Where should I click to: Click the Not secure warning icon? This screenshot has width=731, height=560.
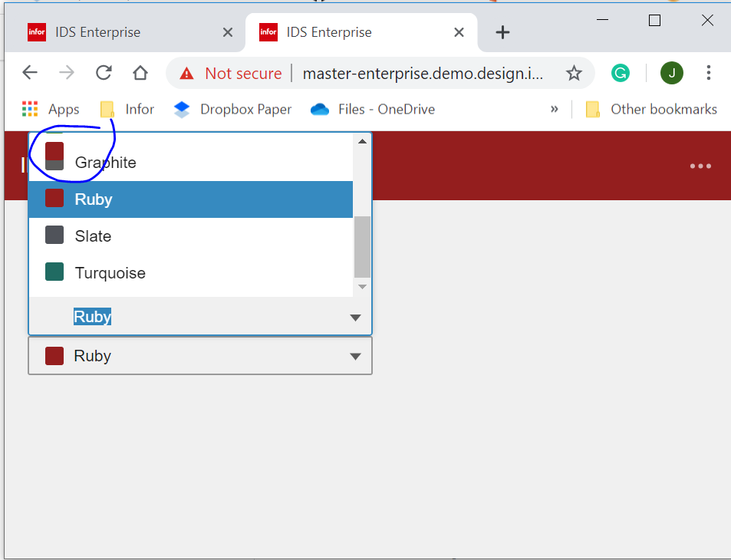point(186,73)
